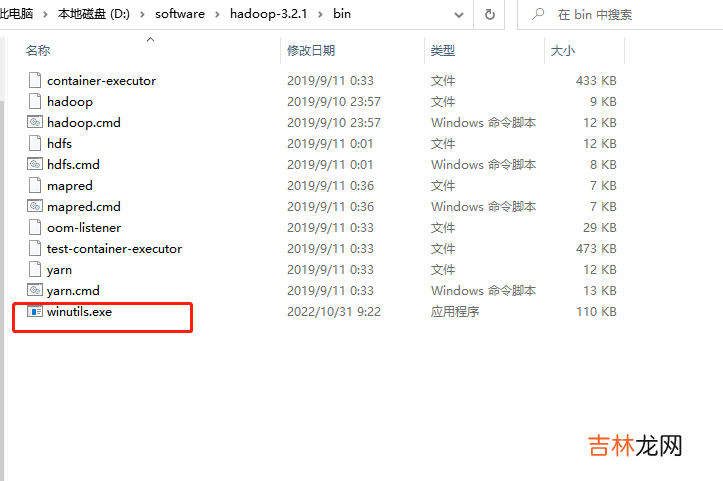Click the hadoop.cmd script icon

tap(35, 123)
